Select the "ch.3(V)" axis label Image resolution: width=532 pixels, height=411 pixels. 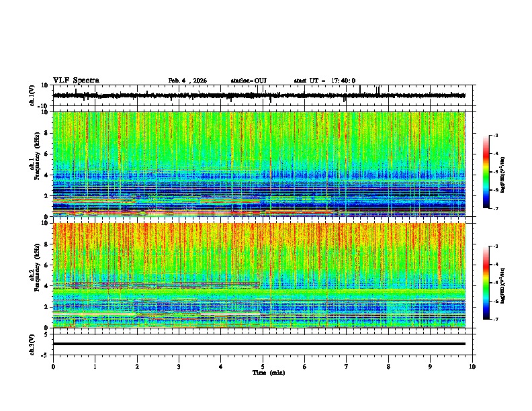pos(32,345)
